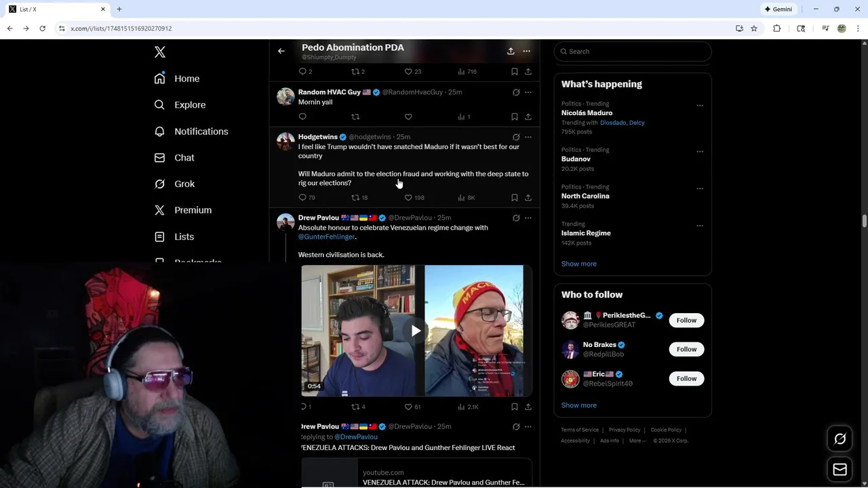Open Grok icon on Random HVAC Guy post

coord(516,92)
